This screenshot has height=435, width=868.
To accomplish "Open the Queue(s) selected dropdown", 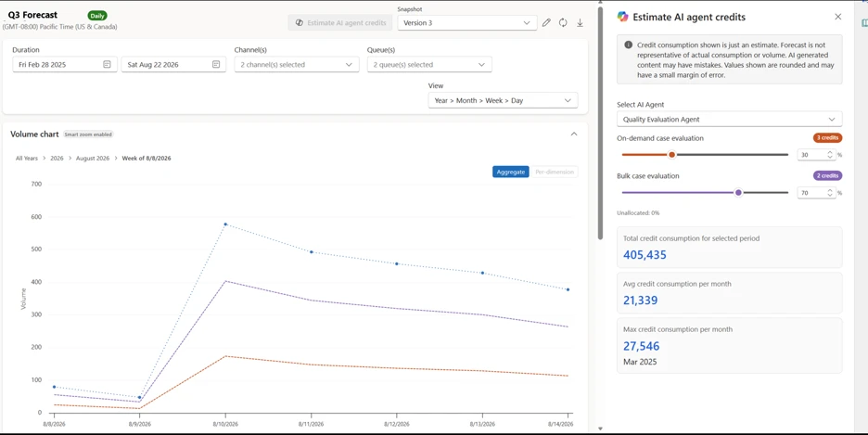I will 429,65.
